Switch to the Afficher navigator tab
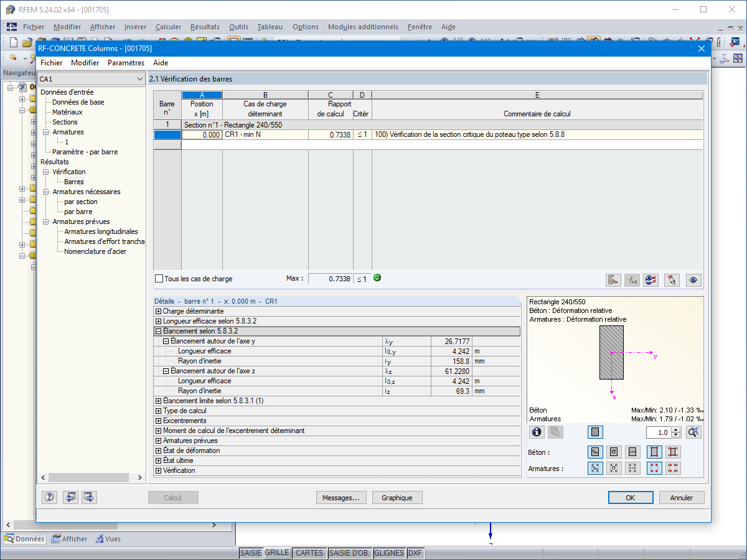 tap(69, 539)
